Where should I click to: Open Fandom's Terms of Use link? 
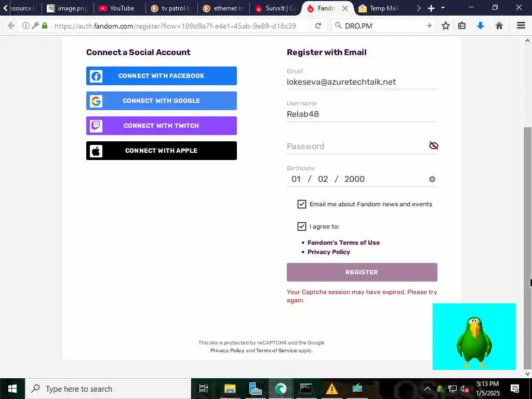coord(343,243)
